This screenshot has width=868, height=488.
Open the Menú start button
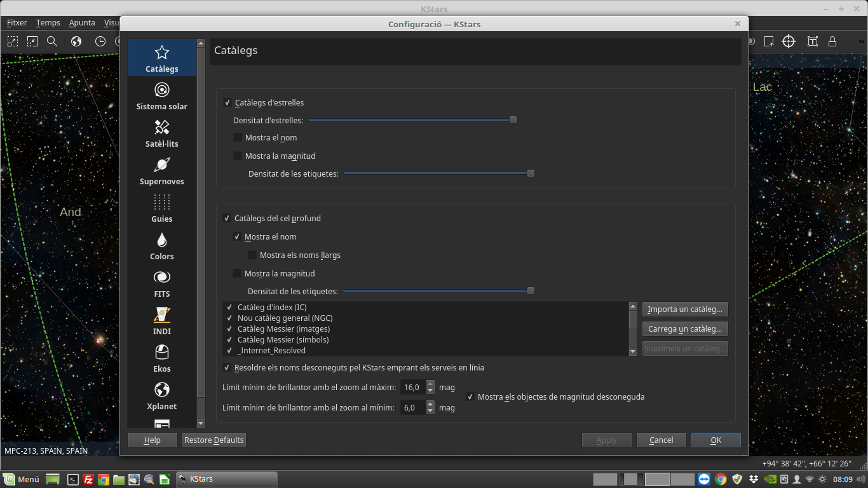(x=22, y=480)
